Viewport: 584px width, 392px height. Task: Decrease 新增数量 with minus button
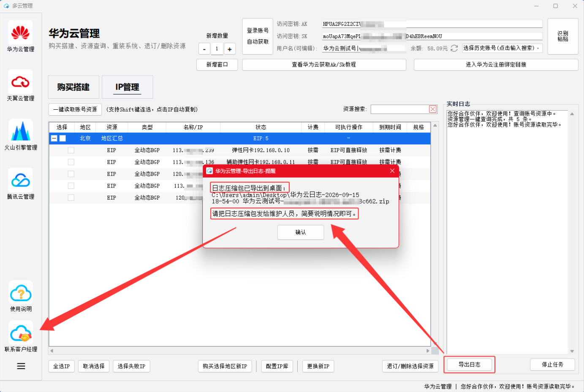[x=204, y=49]
